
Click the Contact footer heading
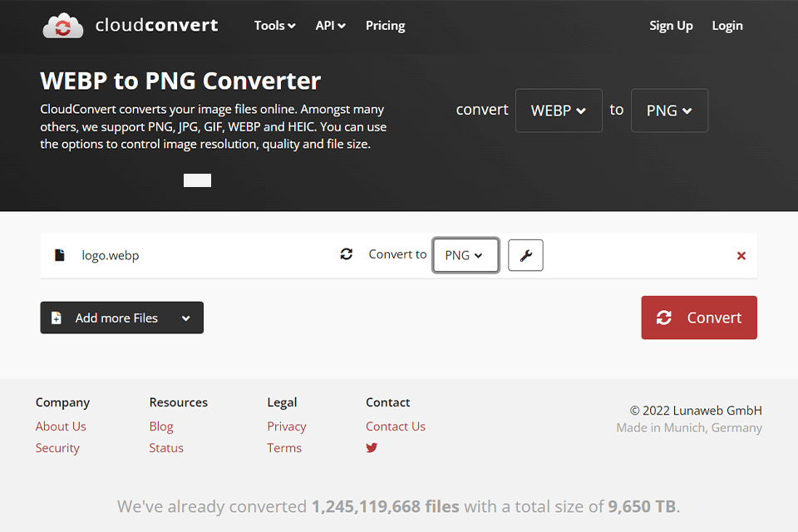click(388, 402)
